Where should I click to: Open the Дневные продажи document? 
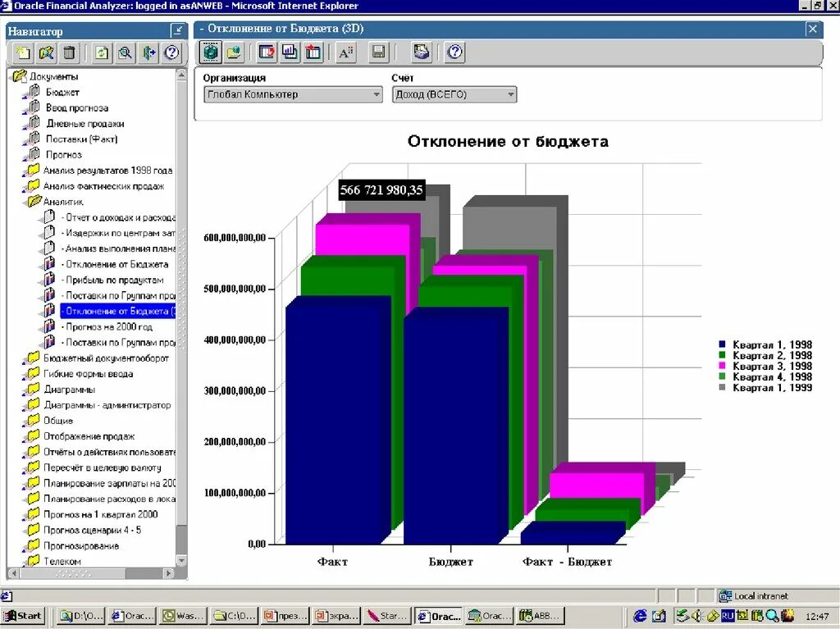tap(85, 123)
